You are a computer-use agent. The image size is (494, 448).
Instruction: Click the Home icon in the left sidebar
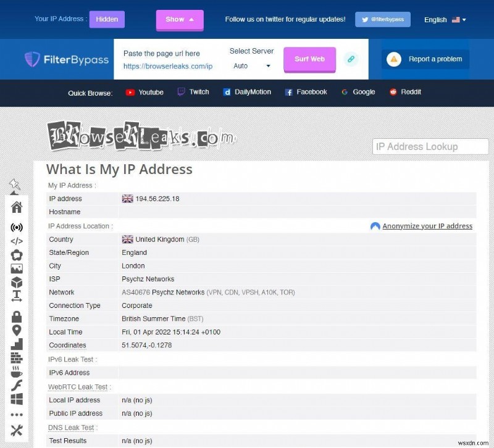17,208
